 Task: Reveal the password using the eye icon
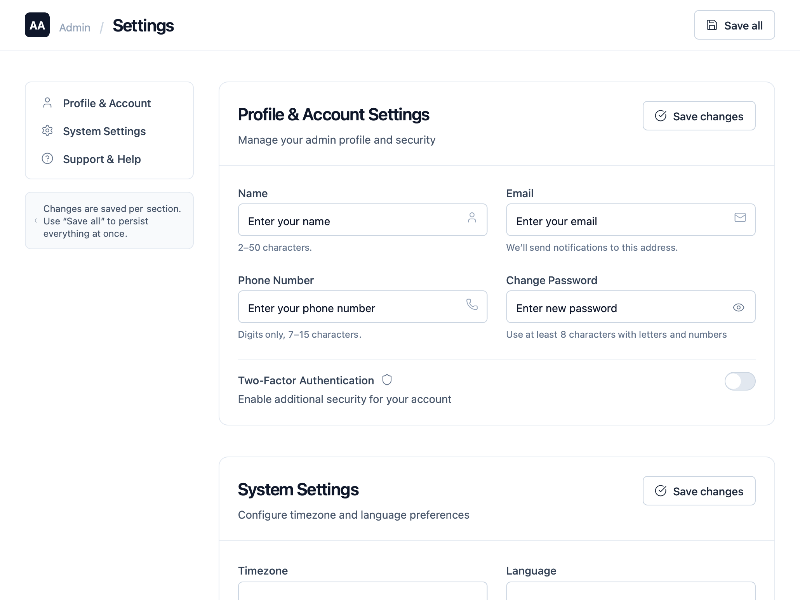pos(740,306)
